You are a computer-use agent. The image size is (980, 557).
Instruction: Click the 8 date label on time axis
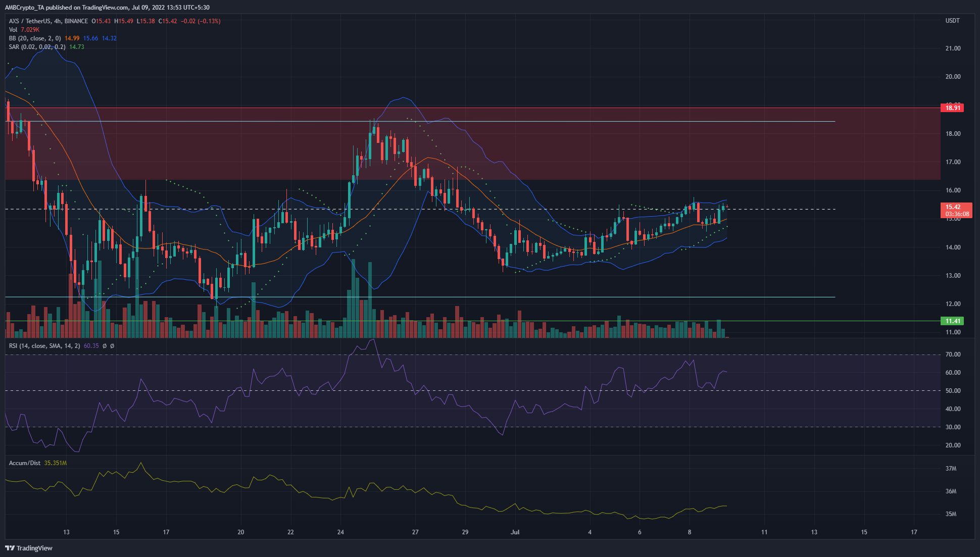690,532
